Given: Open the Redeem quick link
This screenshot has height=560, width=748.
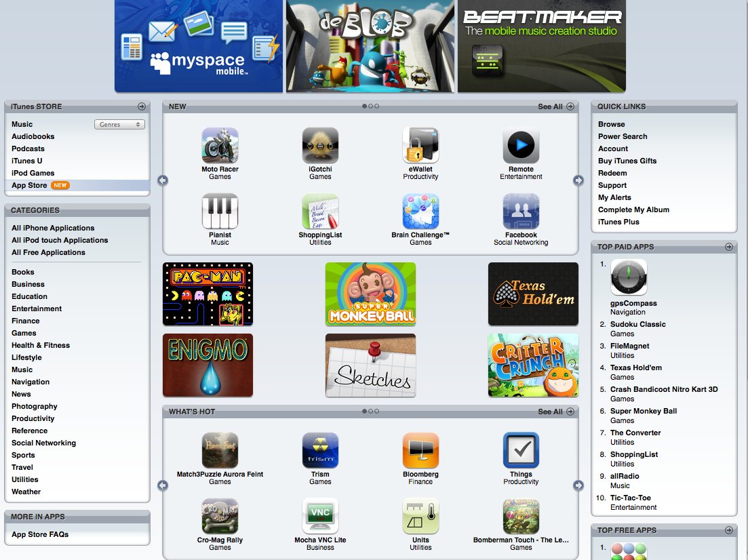Looking at the screenshot, I should (612, 173).
